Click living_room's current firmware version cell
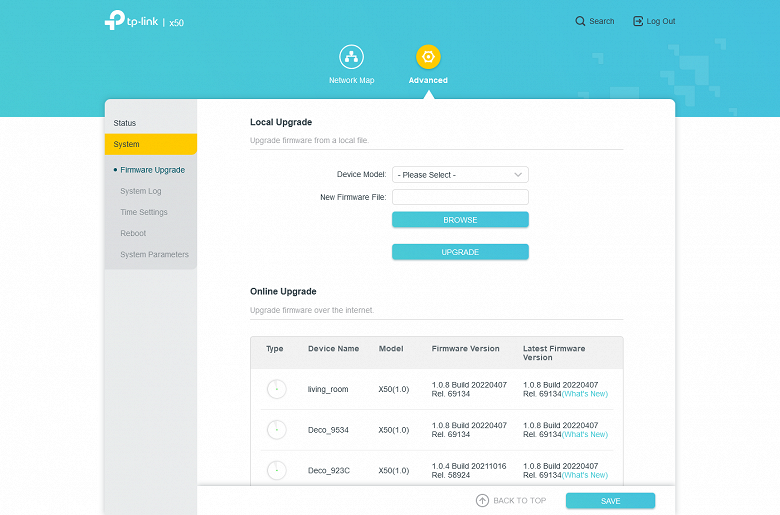The image size is (780, 515). (469, 389)
